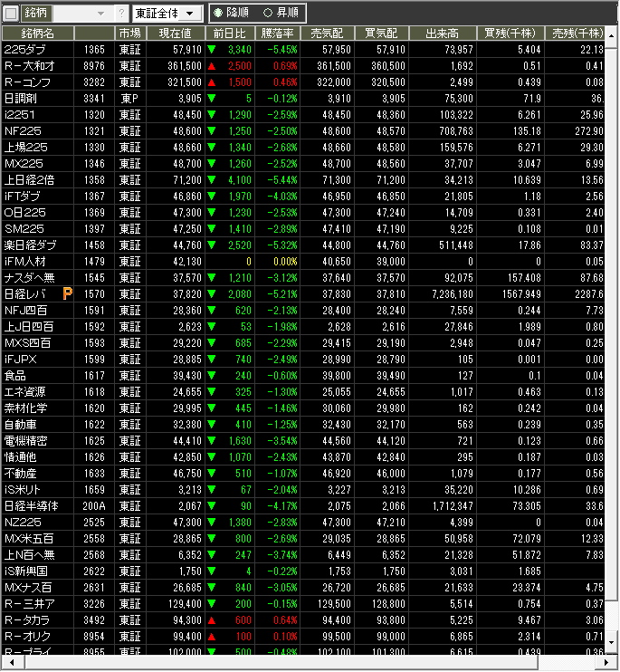This screenshot has height=672, width=620.
Task: Click the 現在値 column header
Action: pyautogui.click(x=175, y=33)
